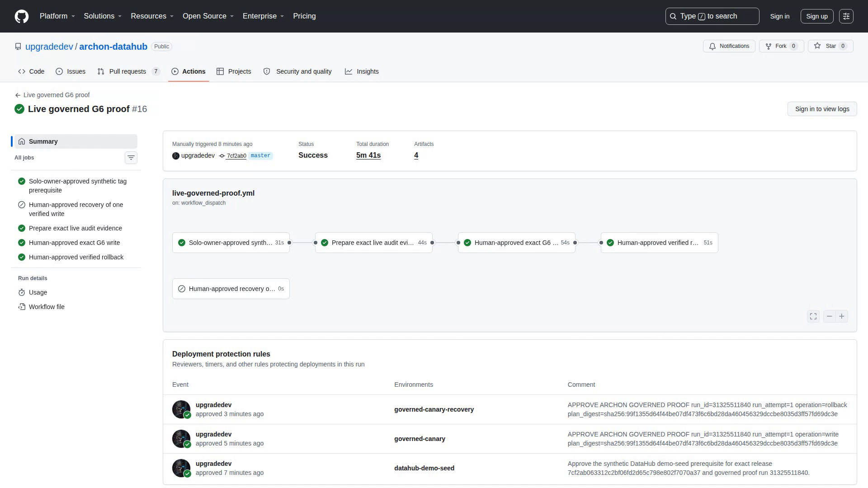
Task: Select skipped Human-approved recovery o… graph node
Action: point(231,289)
